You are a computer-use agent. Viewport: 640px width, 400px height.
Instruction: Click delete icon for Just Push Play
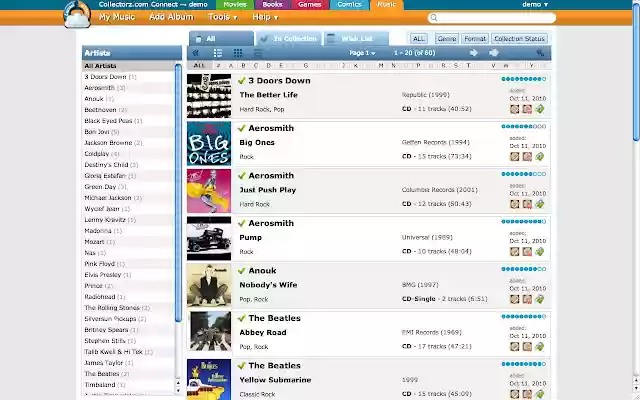(527, 204)
